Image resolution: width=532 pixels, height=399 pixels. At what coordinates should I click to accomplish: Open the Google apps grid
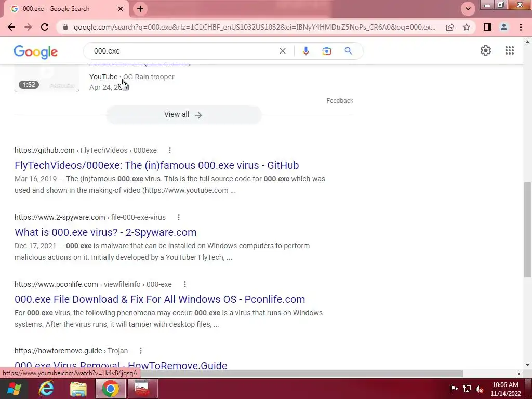[509, 50]
